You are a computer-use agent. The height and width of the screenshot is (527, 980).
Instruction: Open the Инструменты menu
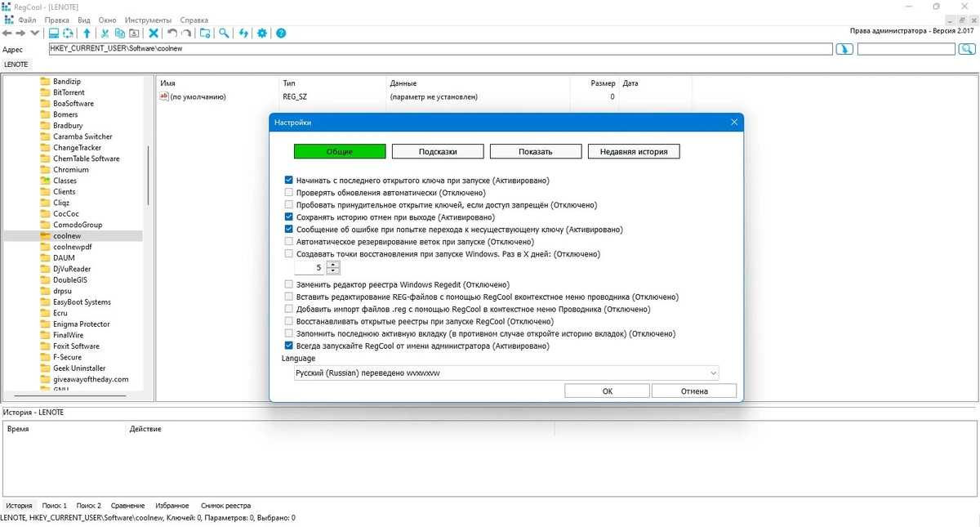pyautogui.click(x=148, y=20)
